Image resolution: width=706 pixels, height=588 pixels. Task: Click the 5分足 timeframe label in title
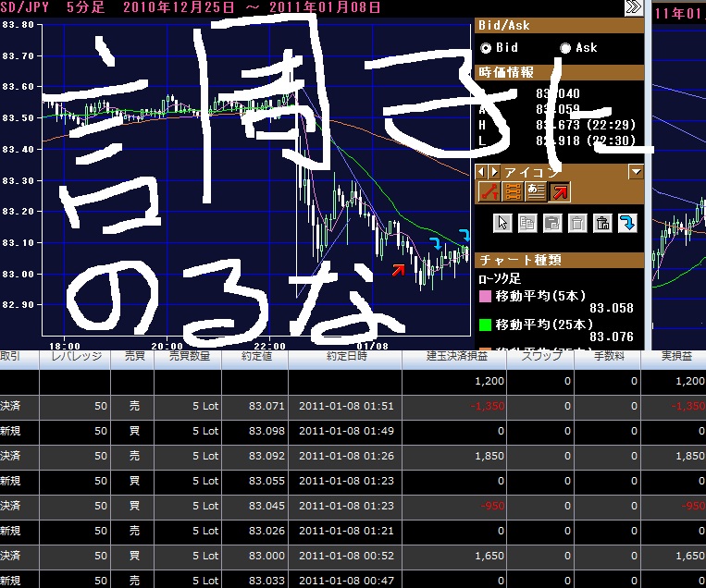[x=85, y=7]
